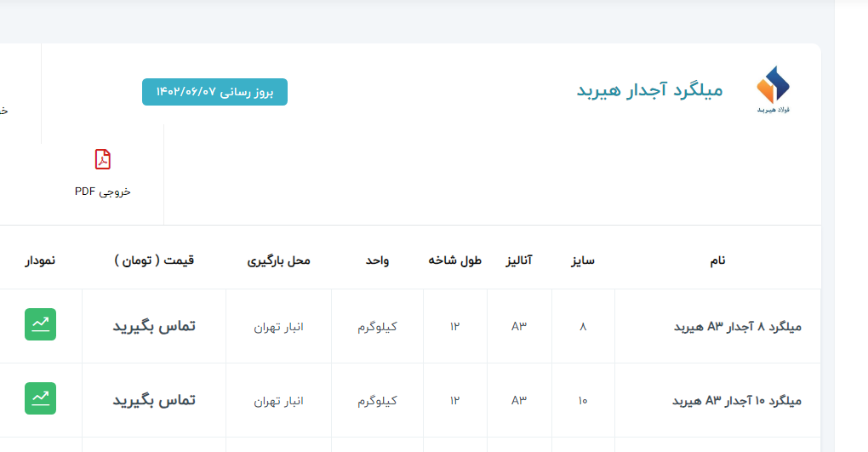
Task: Click the طول شاخه column header
Action: (x=454, y=260)
